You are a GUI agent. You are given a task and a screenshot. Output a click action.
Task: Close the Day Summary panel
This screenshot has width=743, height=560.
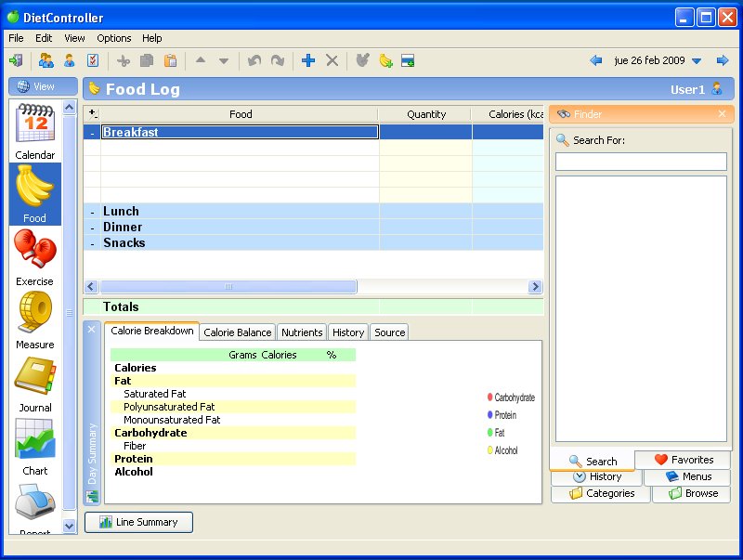92,330
